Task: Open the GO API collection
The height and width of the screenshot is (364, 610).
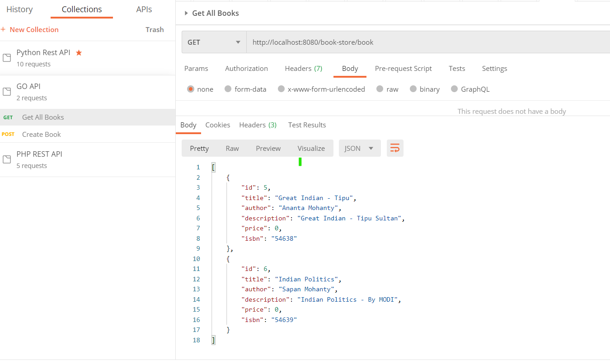Action: pos(88,92)
